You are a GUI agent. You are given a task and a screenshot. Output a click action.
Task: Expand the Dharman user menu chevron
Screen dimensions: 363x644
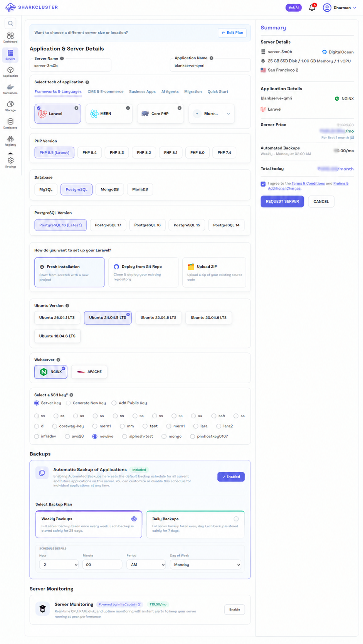click(355, 8)
